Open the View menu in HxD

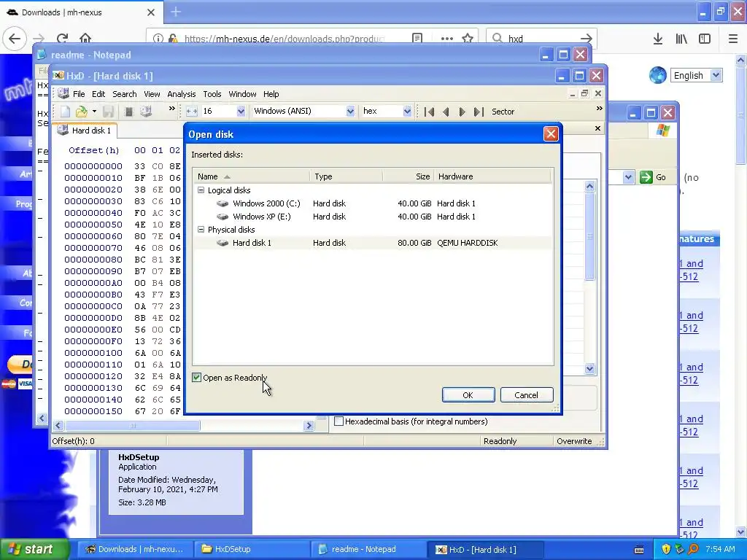(152, 94)
